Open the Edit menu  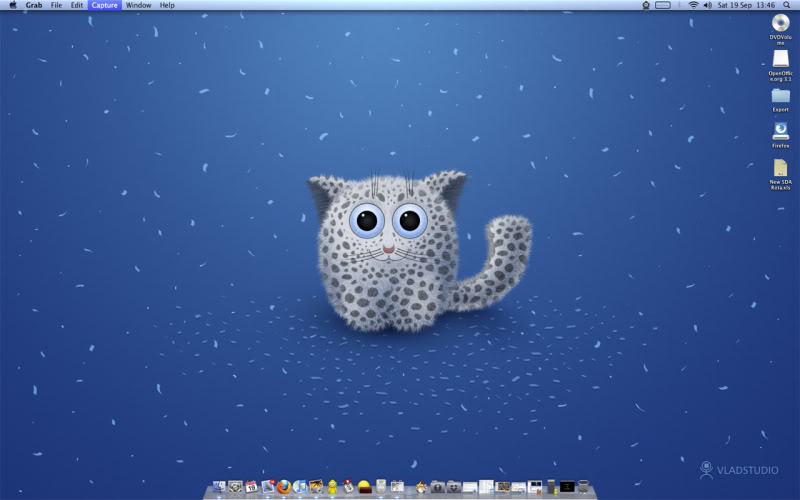77,5
